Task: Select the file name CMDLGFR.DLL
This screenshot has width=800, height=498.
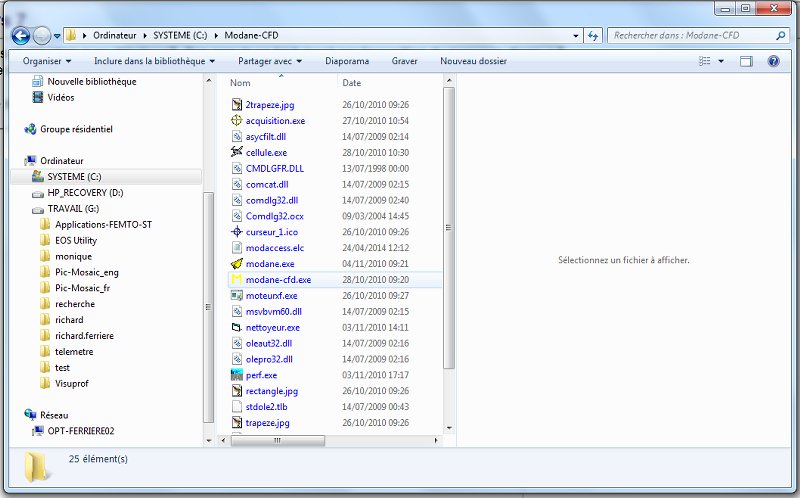Action: [274, 168]
